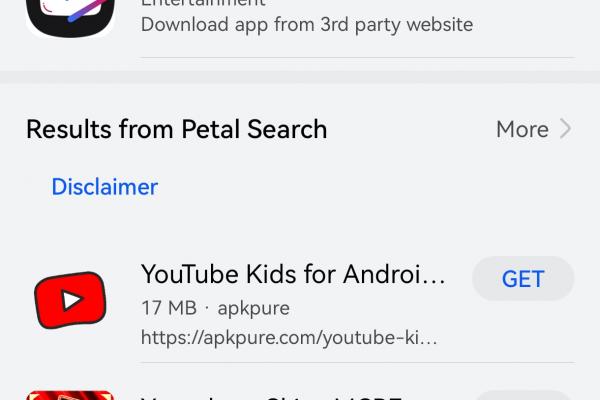Click the chevron arrow beside More
The width and height of the screenshot is (600, 400).
[x=566, y=129]
